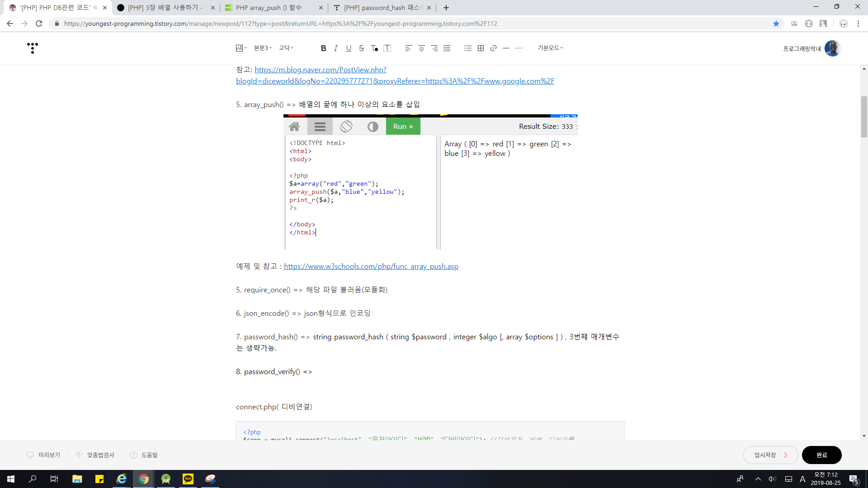Insert a bulleted list
868x488 pixels.
click(x=468, y=48)
